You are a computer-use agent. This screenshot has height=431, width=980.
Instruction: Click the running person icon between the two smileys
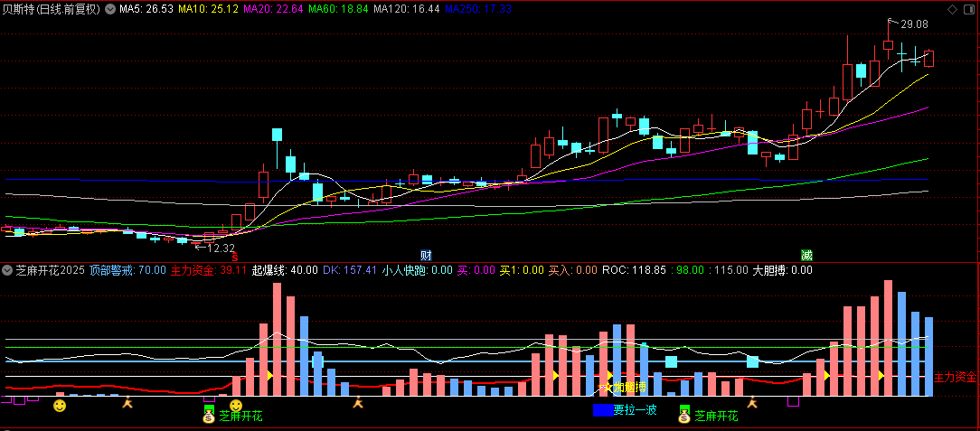point(127,403)
